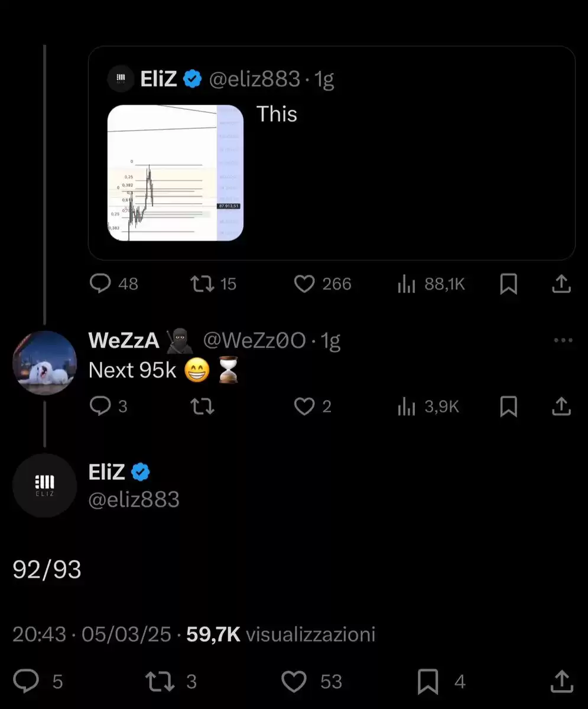Repost WeZzA's Next 95k tweet
This screenshot has width=588, height=709.
[x=202, y=406]
